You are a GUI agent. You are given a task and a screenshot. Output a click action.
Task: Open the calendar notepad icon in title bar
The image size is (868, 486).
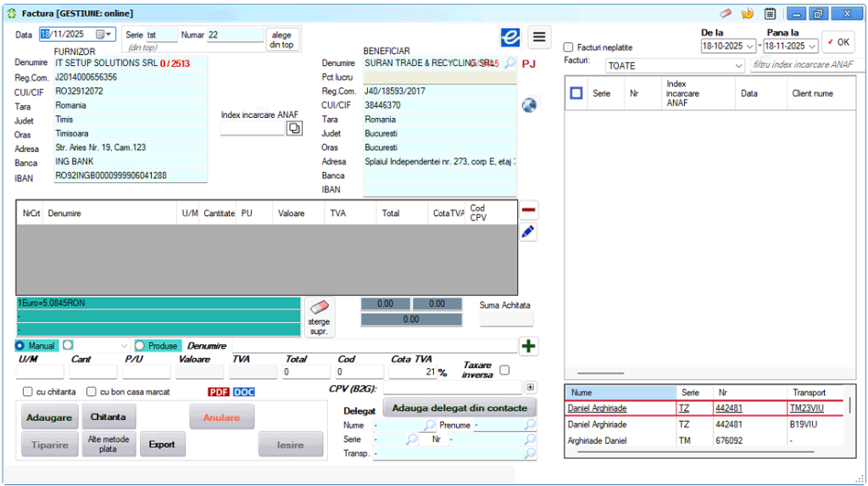(x=770, y=14)
